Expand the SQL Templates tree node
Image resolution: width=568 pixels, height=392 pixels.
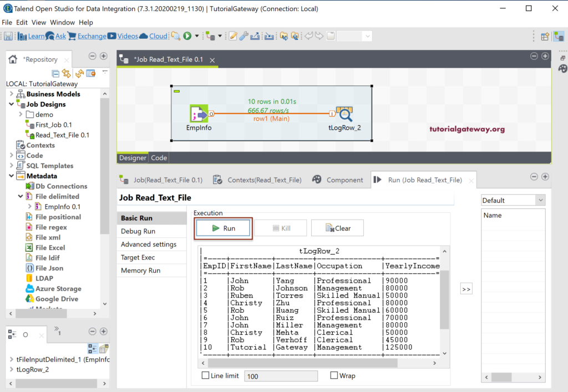click(x=11, y=165)
